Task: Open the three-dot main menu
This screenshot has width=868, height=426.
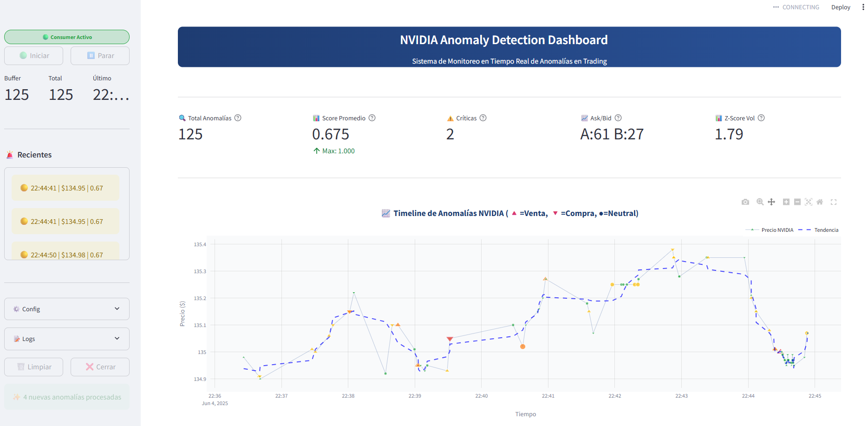Action: point(863,7)
